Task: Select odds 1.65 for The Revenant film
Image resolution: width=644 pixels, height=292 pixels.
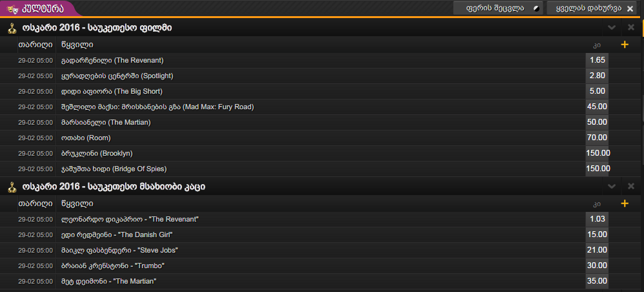Action: point(597,61)
